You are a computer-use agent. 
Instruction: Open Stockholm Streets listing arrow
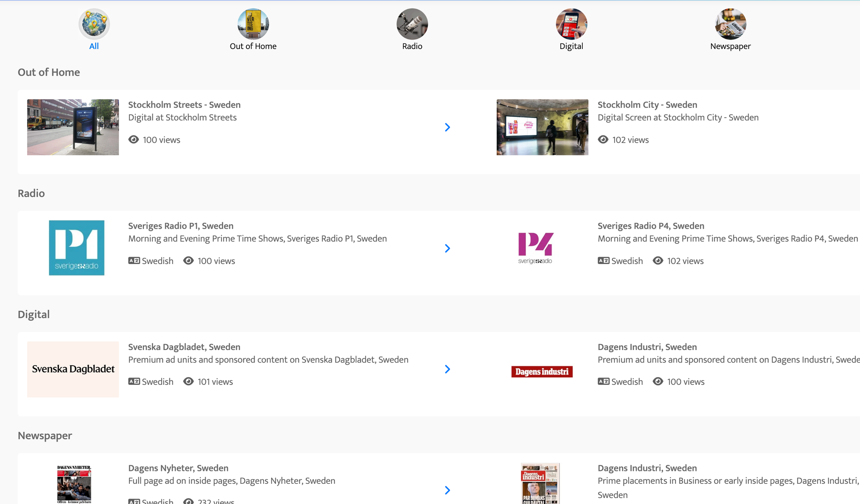[x=448, y=127]
